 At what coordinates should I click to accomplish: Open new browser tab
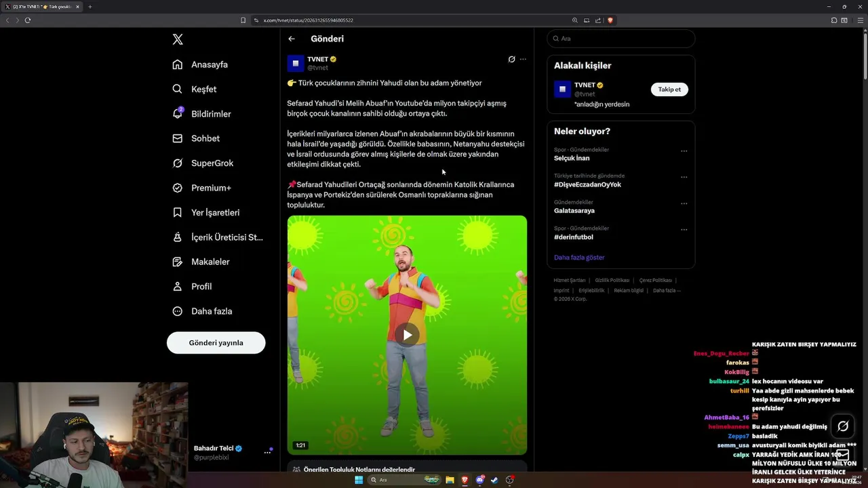tap(90, 7)
